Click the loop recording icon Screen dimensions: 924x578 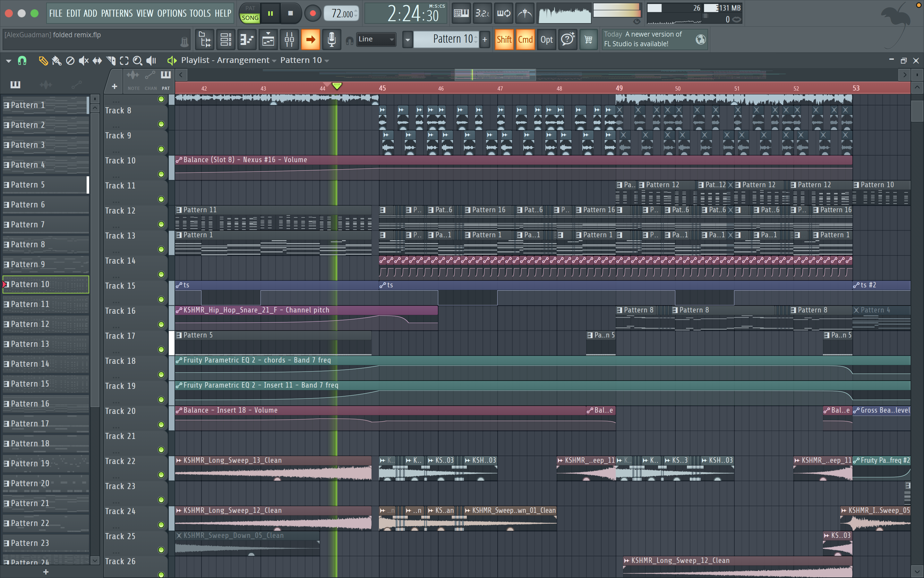coord(504,13)
